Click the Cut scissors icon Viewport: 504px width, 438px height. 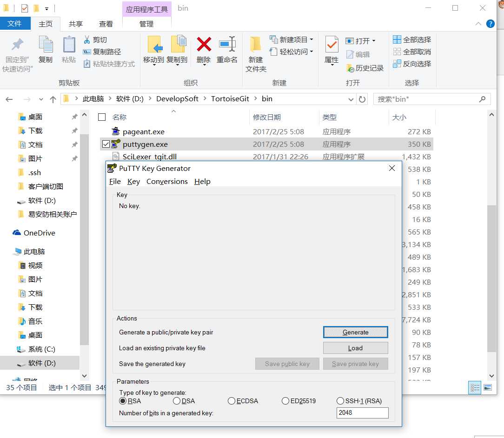[x=87, y=39]
